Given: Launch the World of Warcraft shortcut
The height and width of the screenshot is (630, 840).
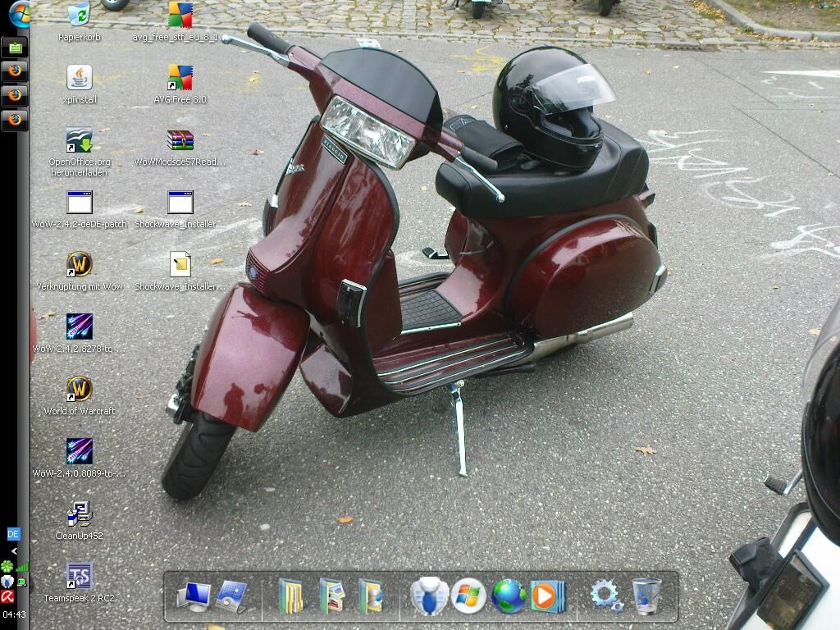Looking at the screenshot, I should [79, 389].
